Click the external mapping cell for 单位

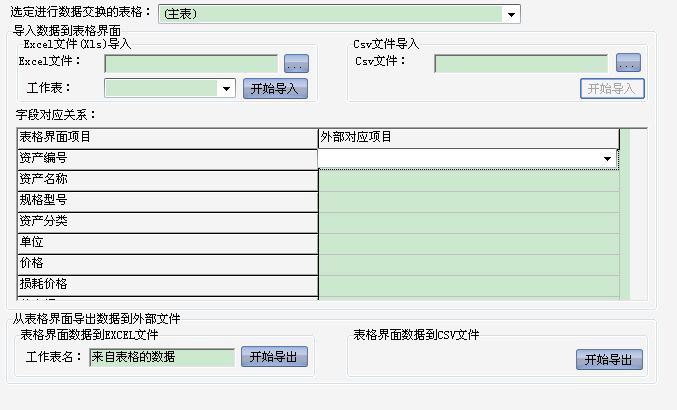469,243
